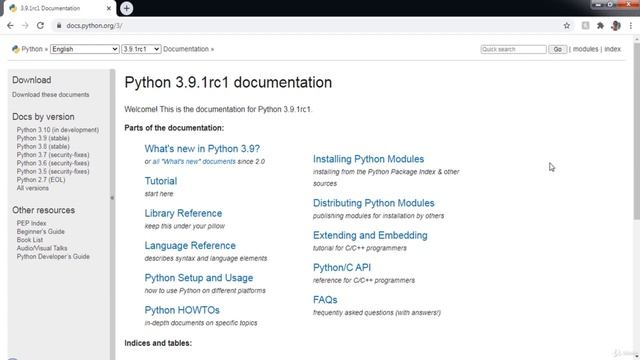Open Python 3.10 (in development) docs
The width and height of the screenshot is (640, 360).
tap(58, 130)
